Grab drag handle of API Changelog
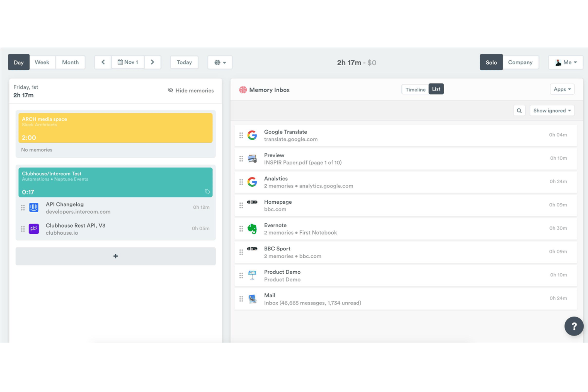The height and width of the screenshot is (392, 588). point(23,208)
